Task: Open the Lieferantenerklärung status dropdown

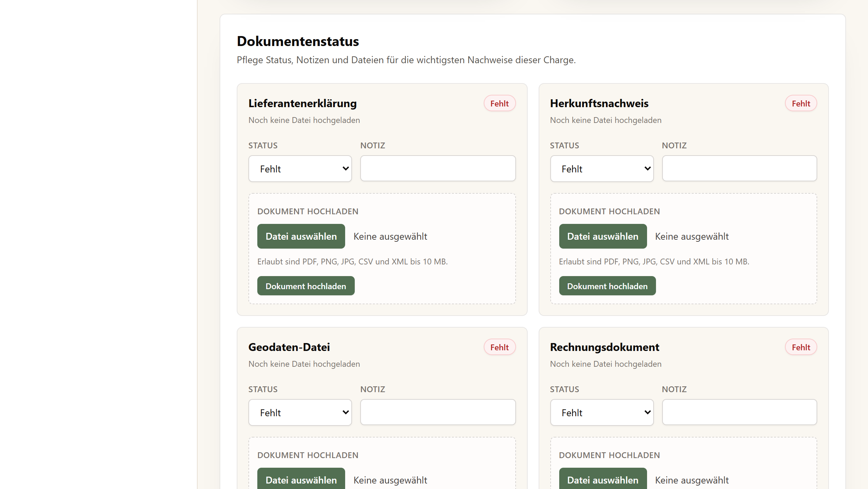Action: pos(300,169)
